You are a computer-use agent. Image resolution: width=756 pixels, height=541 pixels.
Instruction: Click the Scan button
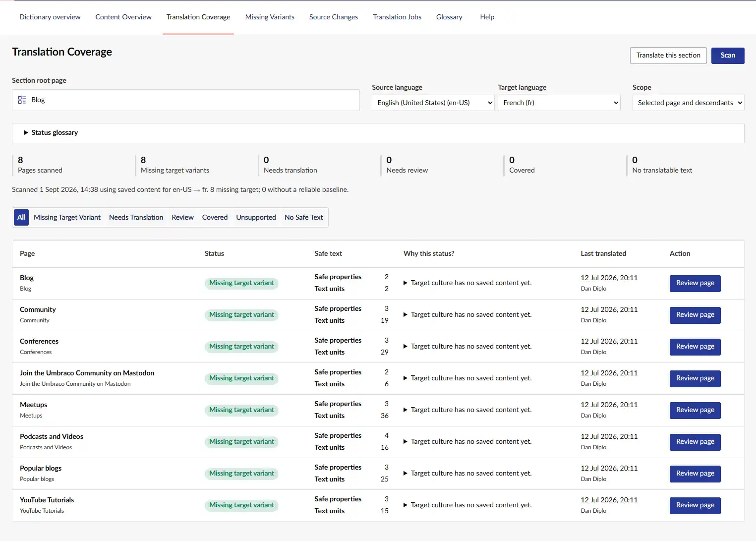728,56
